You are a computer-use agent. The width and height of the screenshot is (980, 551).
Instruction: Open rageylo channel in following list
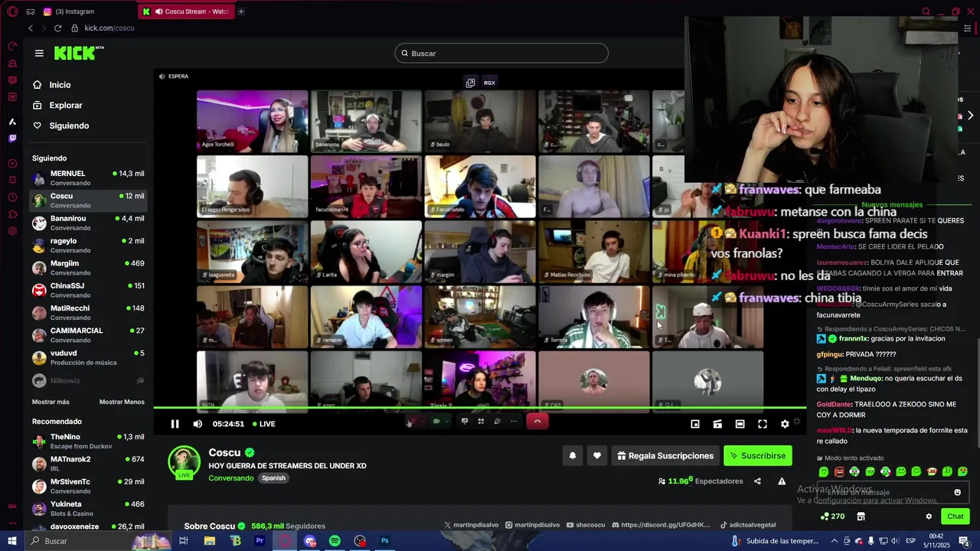[x=88, y=245]
